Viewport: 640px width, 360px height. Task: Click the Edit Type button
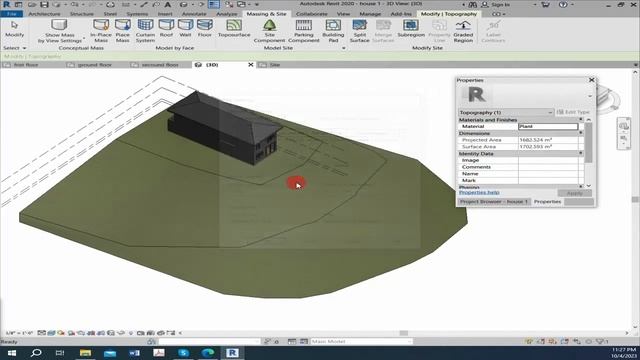(573, 112)
